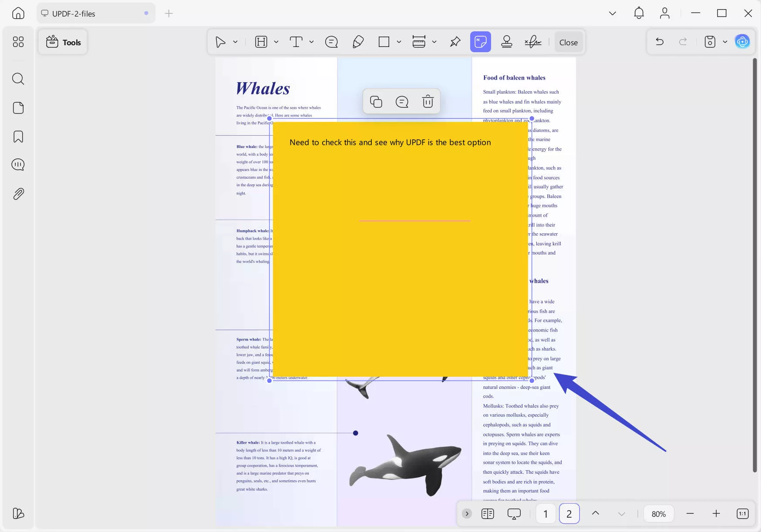Screen dimensions: 761x532
Task: Select the Pin annotation tool
Action: [x=455, y=42]
